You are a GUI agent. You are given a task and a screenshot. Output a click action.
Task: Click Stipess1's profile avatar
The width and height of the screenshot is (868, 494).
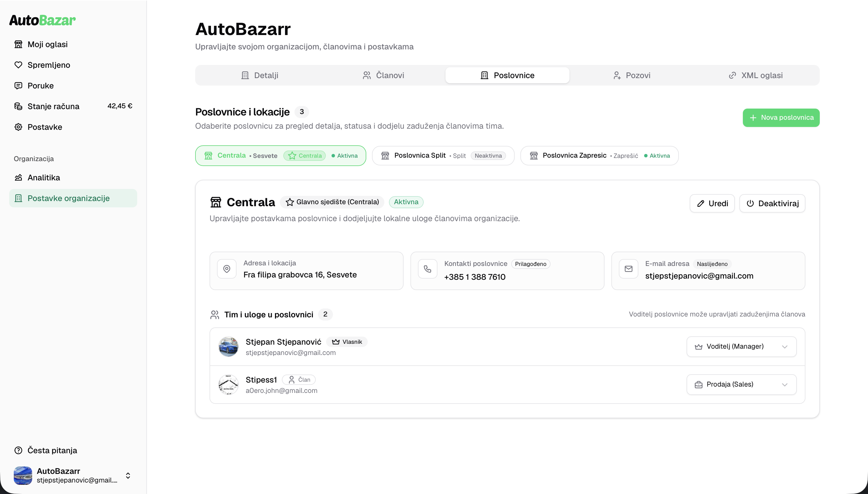228,385
